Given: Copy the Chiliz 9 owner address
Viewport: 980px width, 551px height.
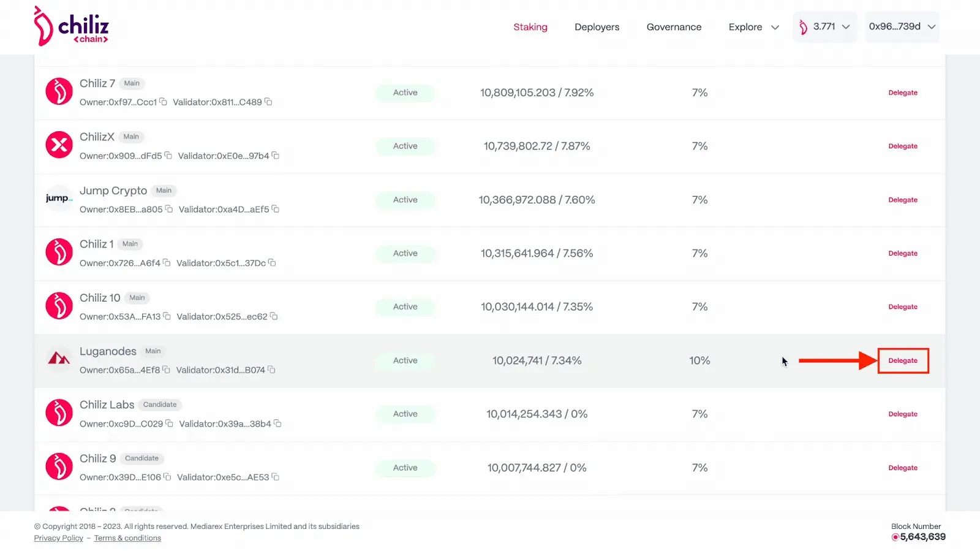Looking at the screenshot, I should (167, 477).
